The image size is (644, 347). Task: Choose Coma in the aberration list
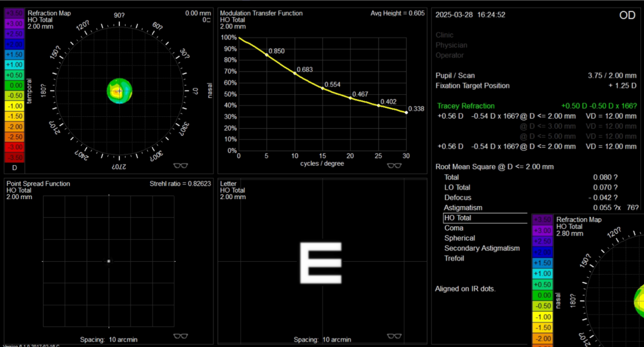click(453, 228)
